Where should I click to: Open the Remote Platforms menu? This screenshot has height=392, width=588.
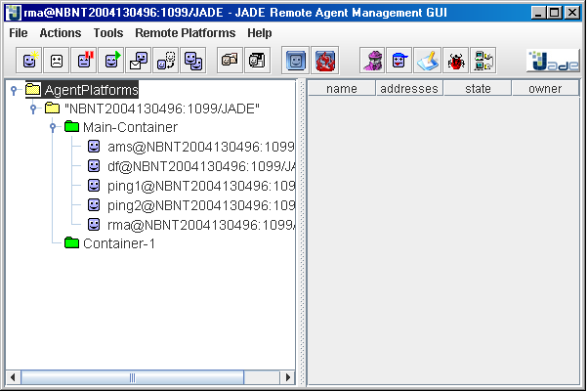186,33
